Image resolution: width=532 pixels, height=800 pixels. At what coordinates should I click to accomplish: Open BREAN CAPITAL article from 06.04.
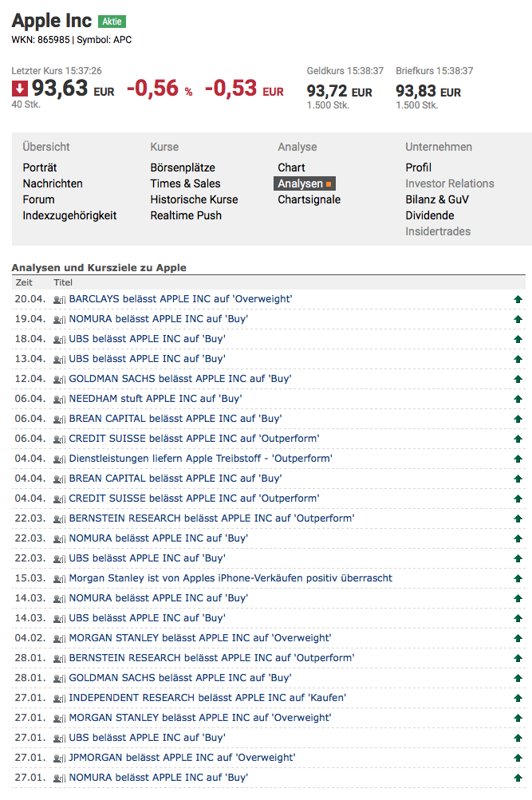coord(175,419)
